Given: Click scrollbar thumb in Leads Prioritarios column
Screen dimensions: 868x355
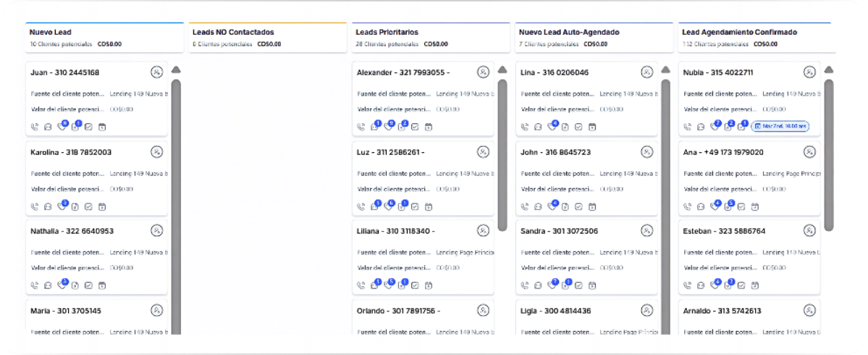Looking at the screenshot, I should point(502,155).
